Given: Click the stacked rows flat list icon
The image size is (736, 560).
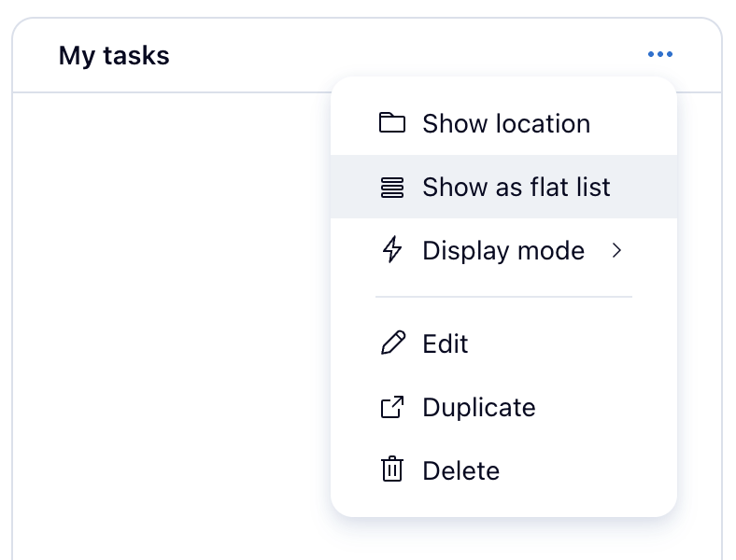Looking at the screenshot, I should [x=392, y=187].
